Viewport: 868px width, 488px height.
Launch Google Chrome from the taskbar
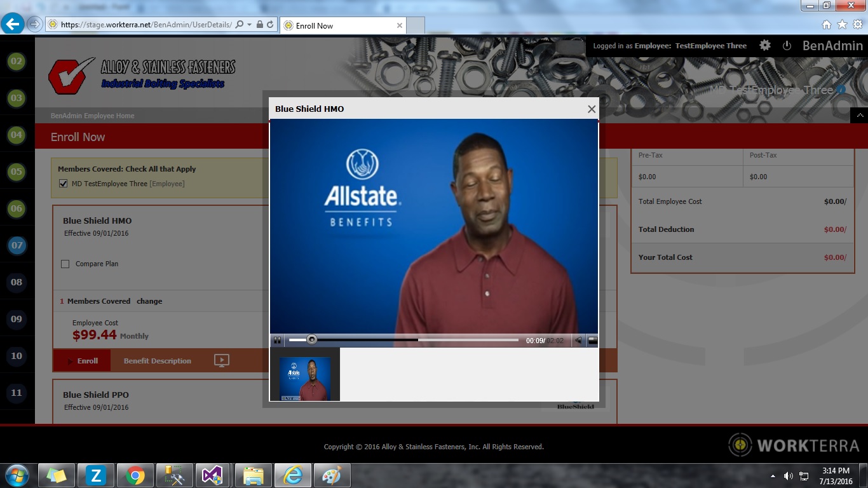[135, 475]
